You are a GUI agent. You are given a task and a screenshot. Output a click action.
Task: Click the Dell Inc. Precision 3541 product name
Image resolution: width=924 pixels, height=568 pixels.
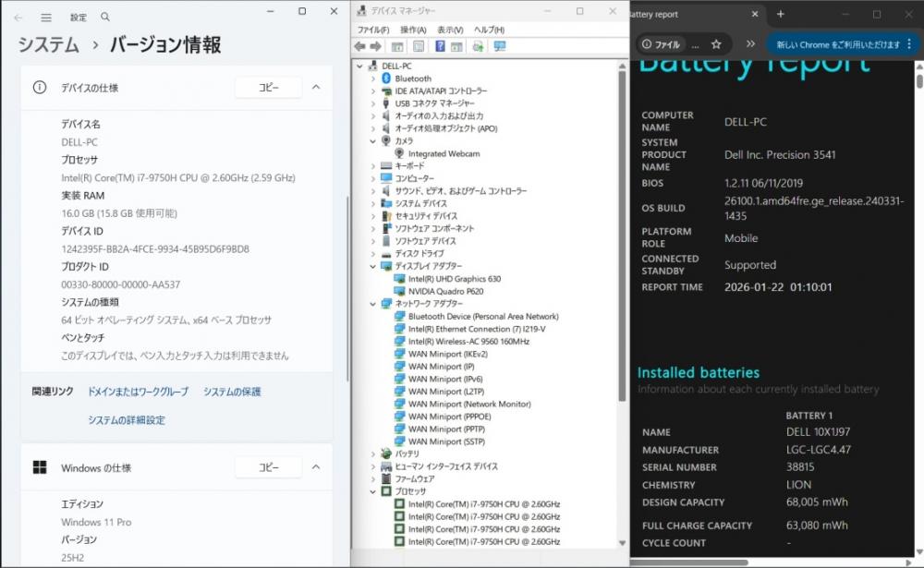coord(780,155)
